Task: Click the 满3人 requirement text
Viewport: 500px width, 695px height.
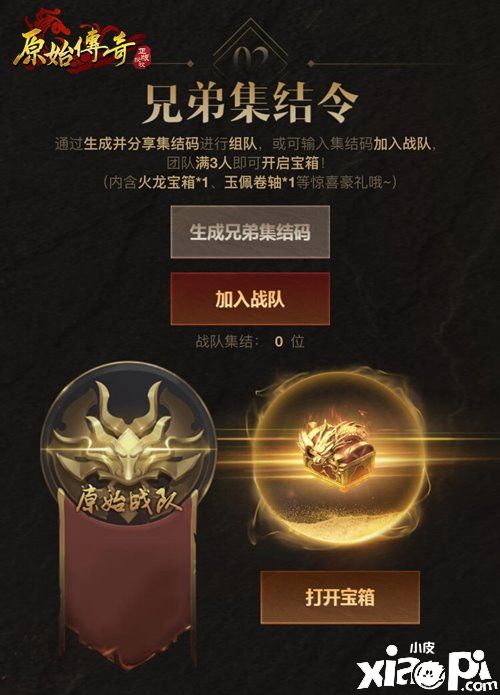Action: [x=213, y=163]
